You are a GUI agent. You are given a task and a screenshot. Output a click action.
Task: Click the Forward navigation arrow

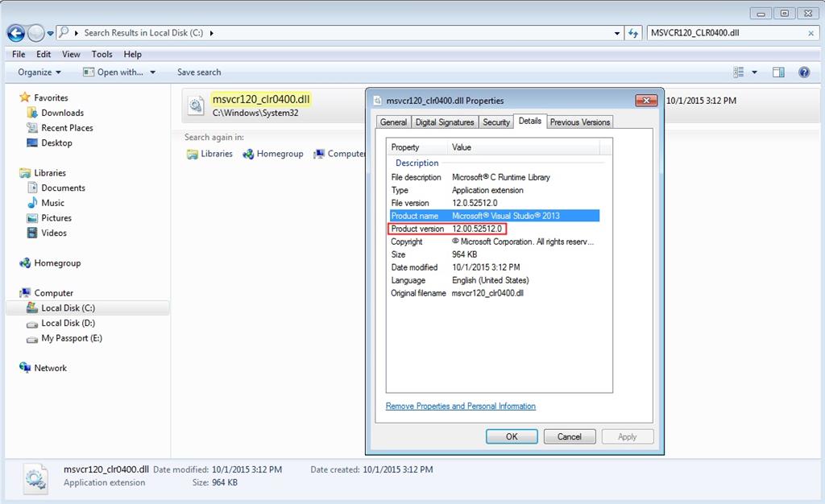35,33
